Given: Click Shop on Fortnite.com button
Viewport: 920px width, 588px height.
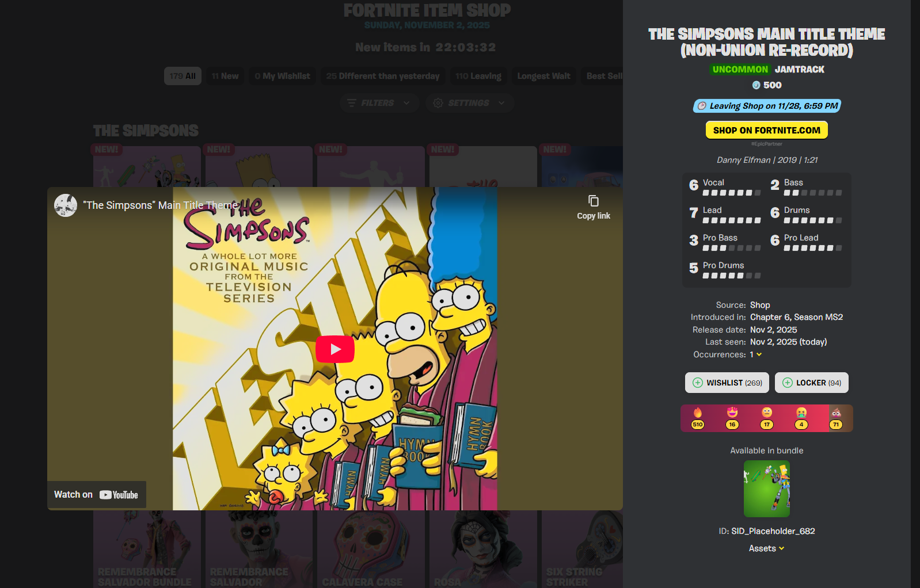Looking at the screenshot, I should 767,130.
